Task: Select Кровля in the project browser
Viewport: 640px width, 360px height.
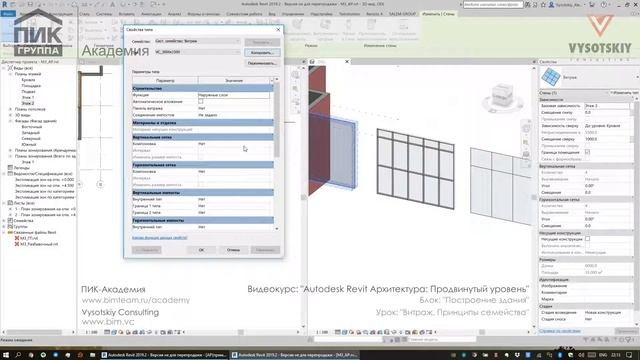Action: [28, 80]
